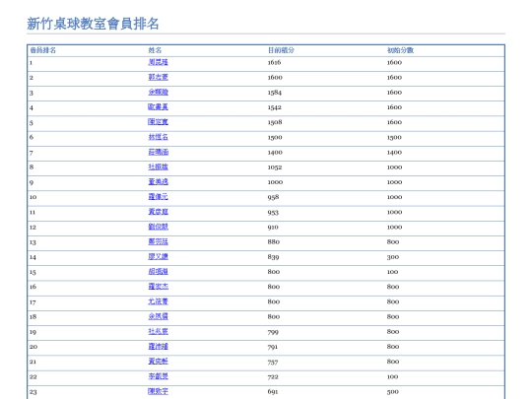The image size is (532, 399).
Task: Select the current score value 1508
Action: coord(275,122)
